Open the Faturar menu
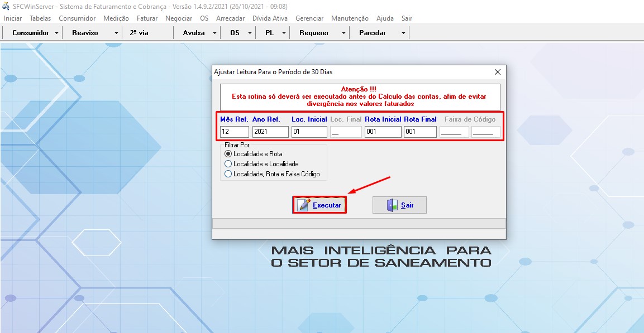The width and height of the screenshot is (644, 333). [147, 18]
